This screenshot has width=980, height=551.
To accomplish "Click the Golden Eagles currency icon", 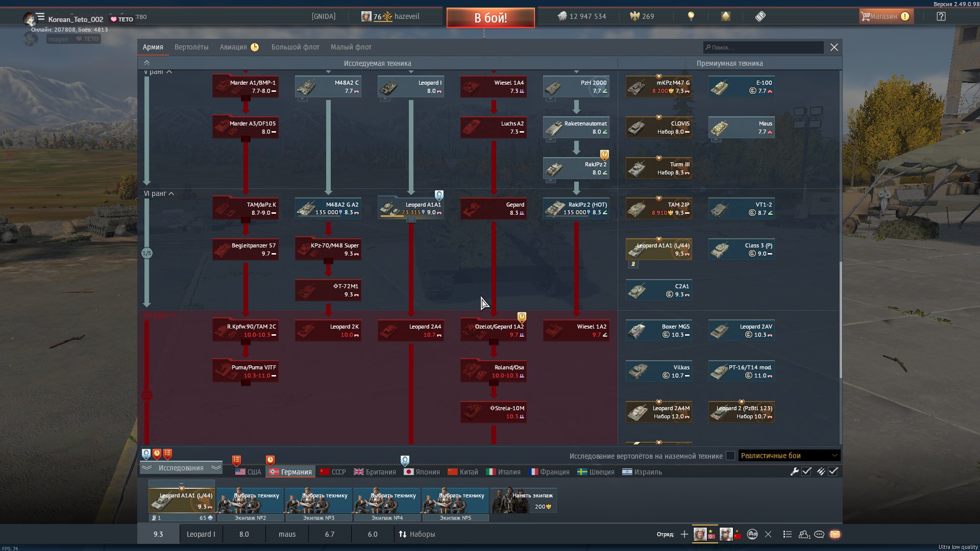I will [635, 16].
